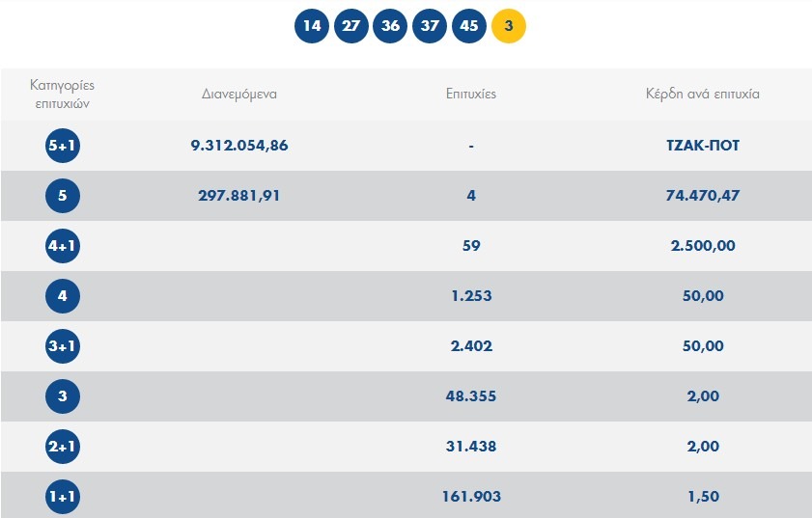Click the yellow Joker number 3 ball

(509, 26)
